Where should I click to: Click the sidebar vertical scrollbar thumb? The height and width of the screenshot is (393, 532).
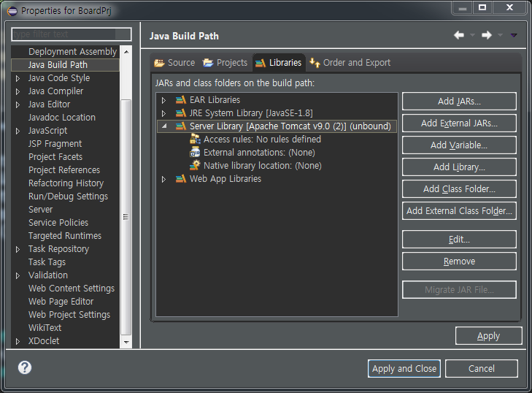pos(126,217)
